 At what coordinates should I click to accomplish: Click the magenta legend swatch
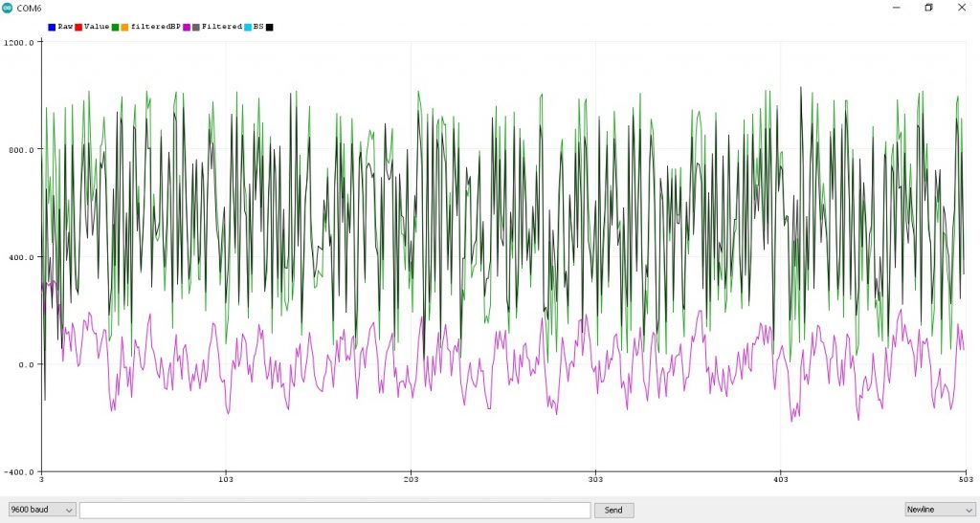[187, 27]
